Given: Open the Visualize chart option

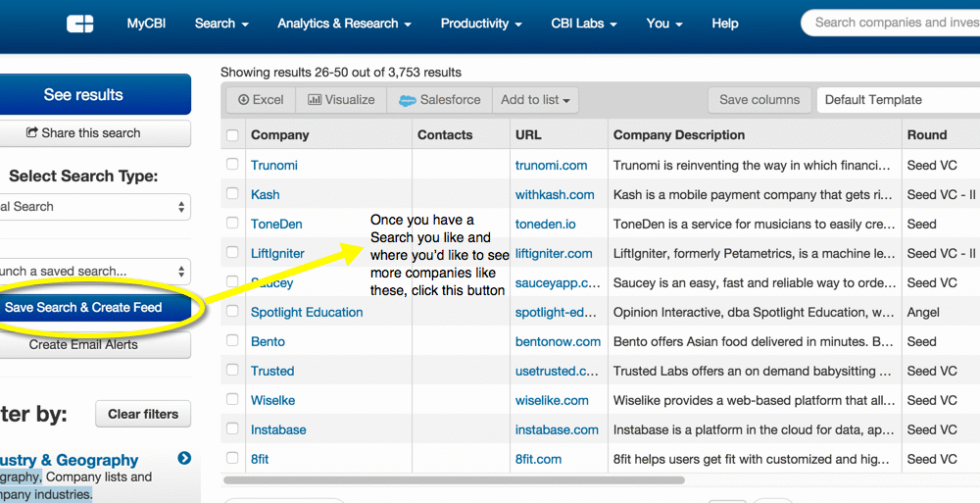Looking at the screenshot, I should point(341,99).
